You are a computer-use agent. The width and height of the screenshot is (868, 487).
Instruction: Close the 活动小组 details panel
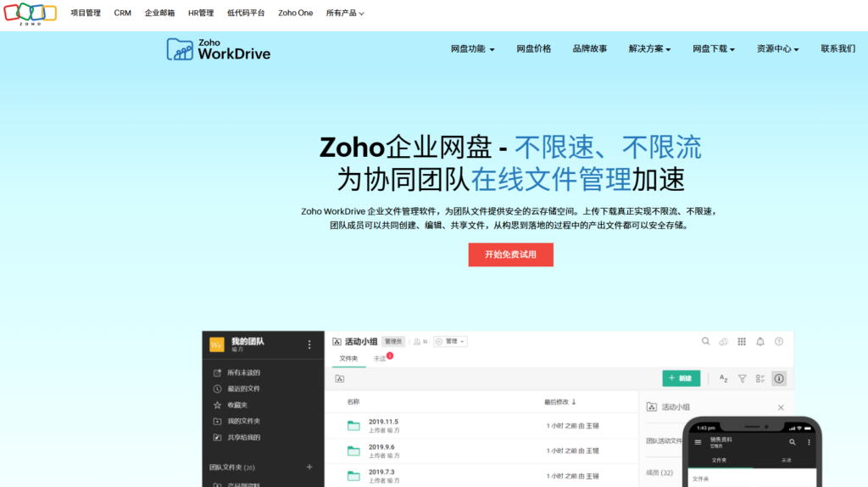781,407
